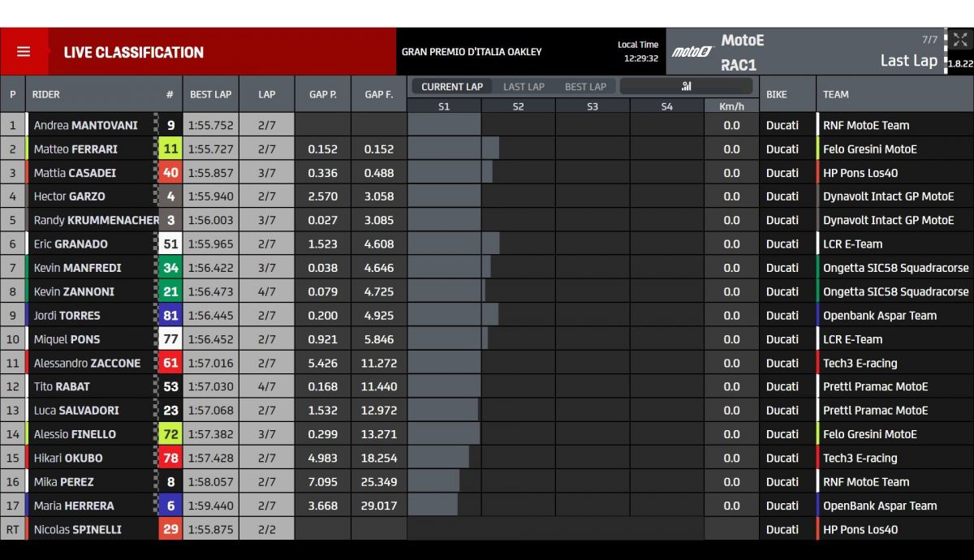Select rider Alessandro ZACCONE

coord(87,363)
